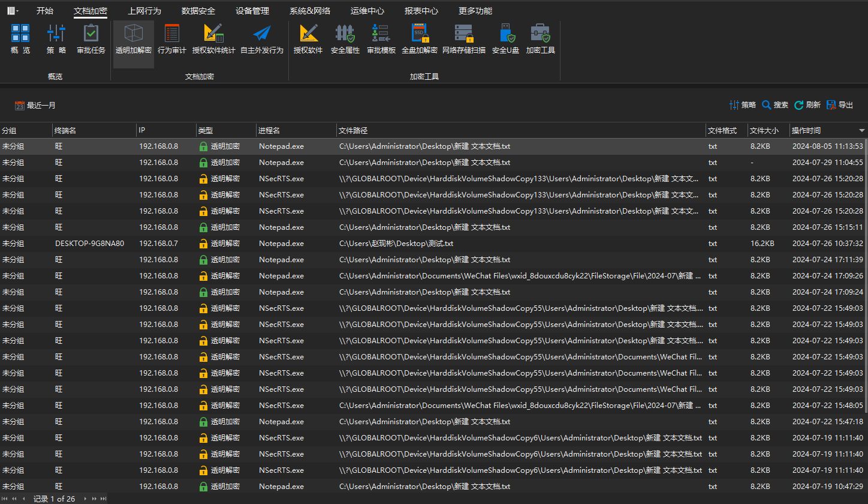868x504 pixels.
Task: Switch to the 设备管理 tab
Action: tap(252, 11)
